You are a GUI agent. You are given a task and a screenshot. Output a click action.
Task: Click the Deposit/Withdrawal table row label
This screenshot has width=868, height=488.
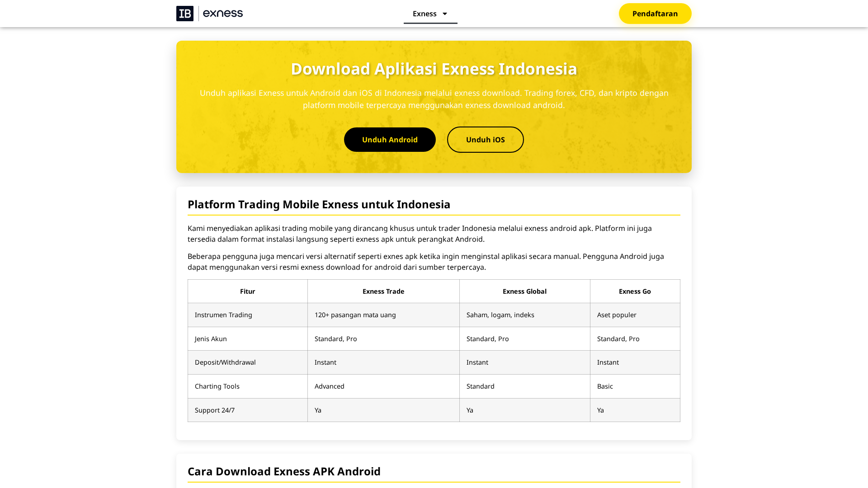coord(225,362)
